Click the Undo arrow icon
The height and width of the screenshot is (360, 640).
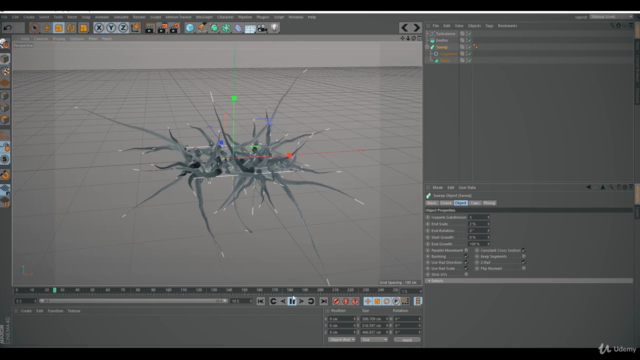8,28
